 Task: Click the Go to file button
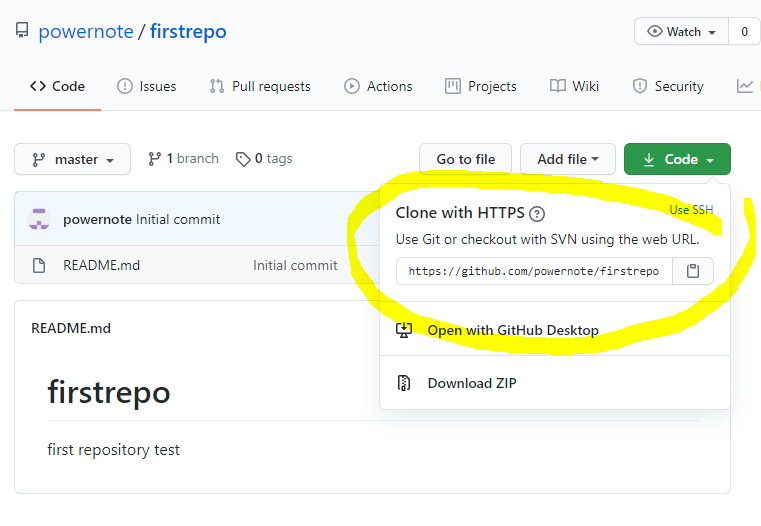pos(465,159)
